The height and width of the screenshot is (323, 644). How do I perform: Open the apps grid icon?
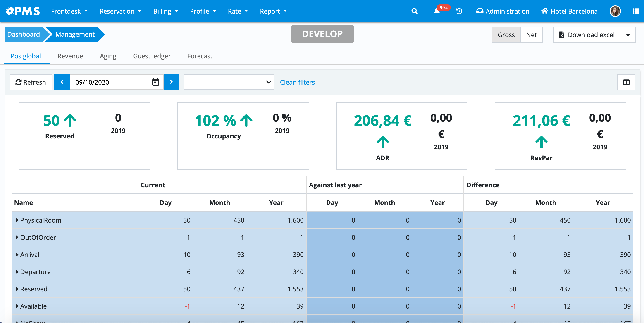[635, 11]
